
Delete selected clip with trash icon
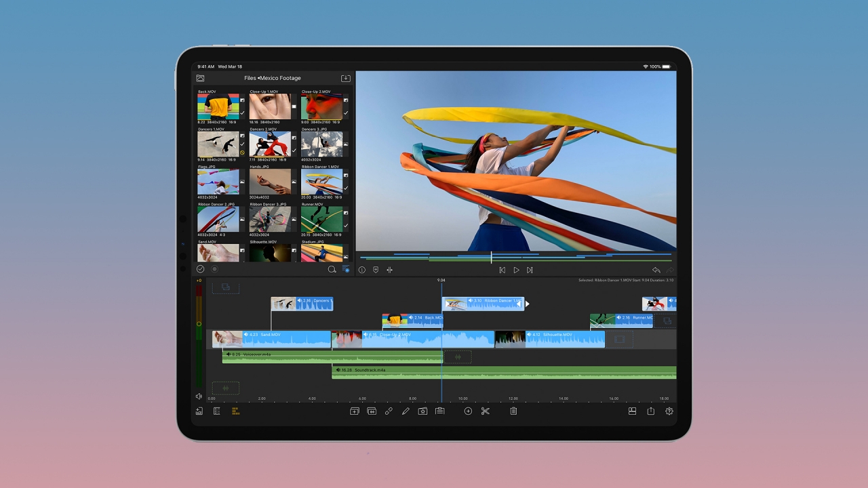(513, 411)
